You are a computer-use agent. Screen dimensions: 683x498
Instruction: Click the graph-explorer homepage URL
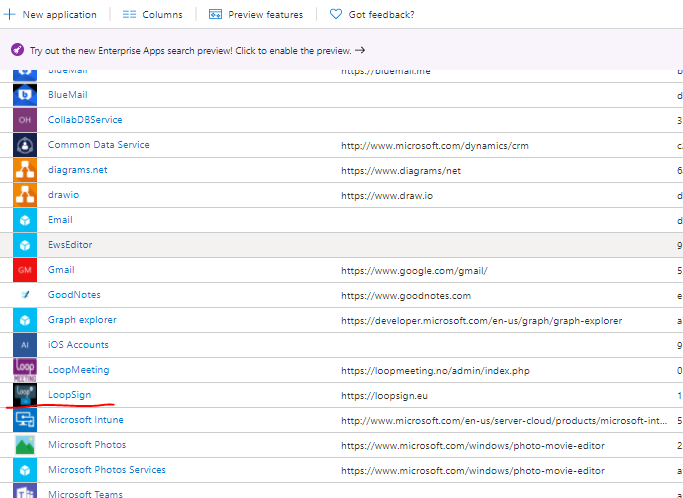pyautogui.click(x=481, y=321)
